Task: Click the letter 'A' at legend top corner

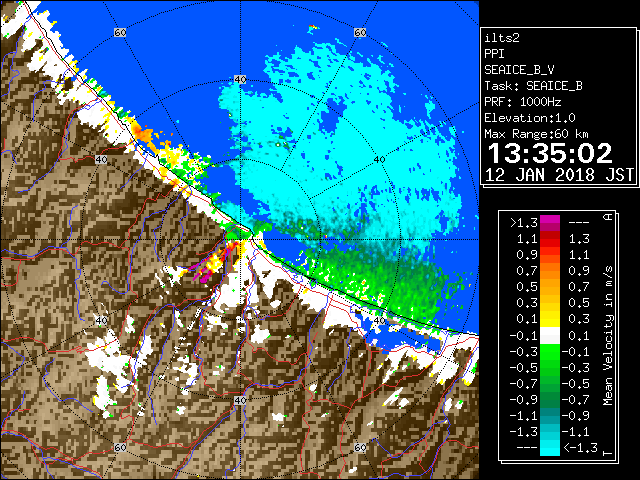Action: pyautogui.click(x=608, y=217)
